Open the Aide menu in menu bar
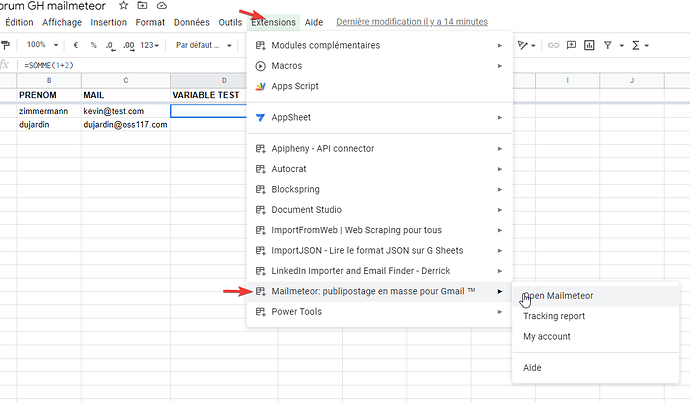Screen dimensions: 690x402 click(314, 22)
